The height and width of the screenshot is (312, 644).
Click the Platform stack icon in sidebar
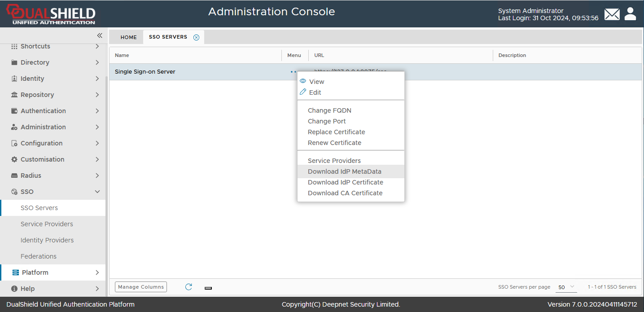coord(16,272)
